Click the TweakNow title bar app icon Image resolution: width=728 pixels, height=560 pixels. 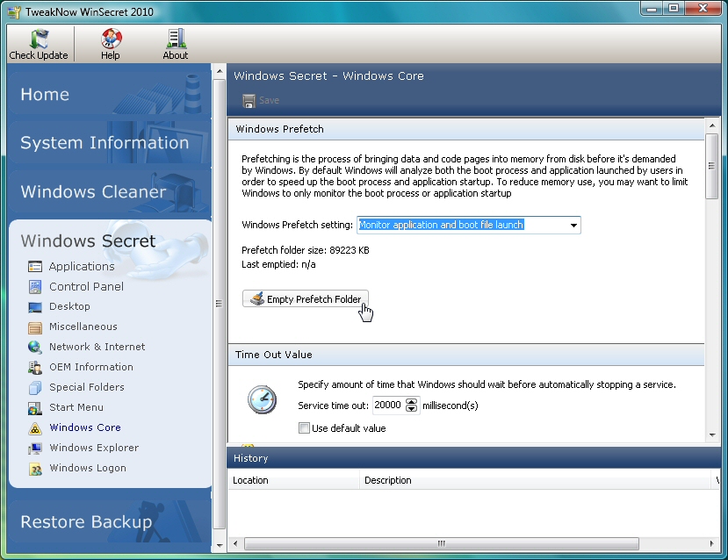pos(14,12)
